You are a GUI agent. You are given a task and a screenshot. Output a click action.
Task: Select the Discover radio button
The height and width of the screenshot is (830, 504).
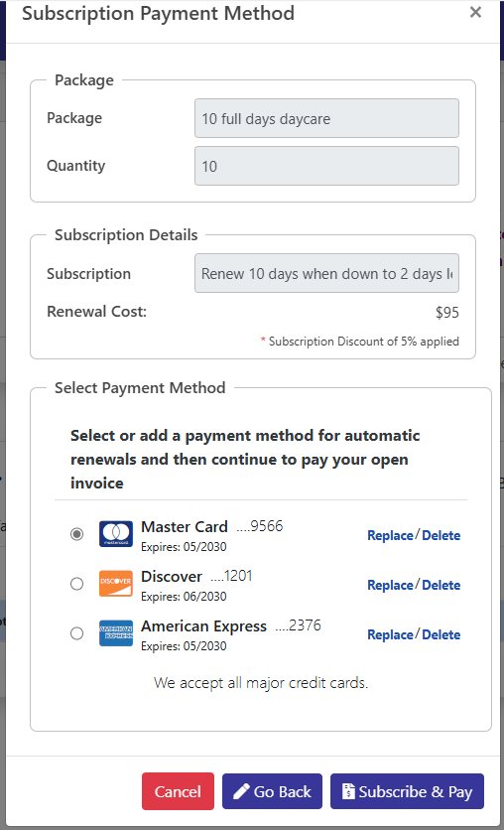coord(76,584)
